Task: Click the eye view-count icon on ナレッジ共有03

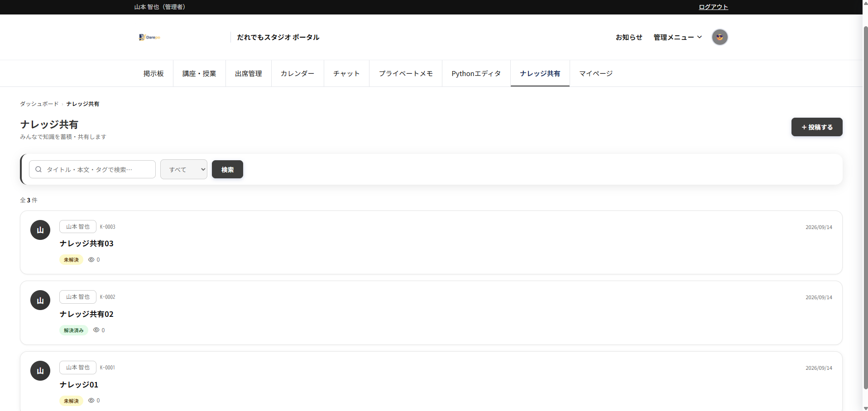Action: click(91, 260)
